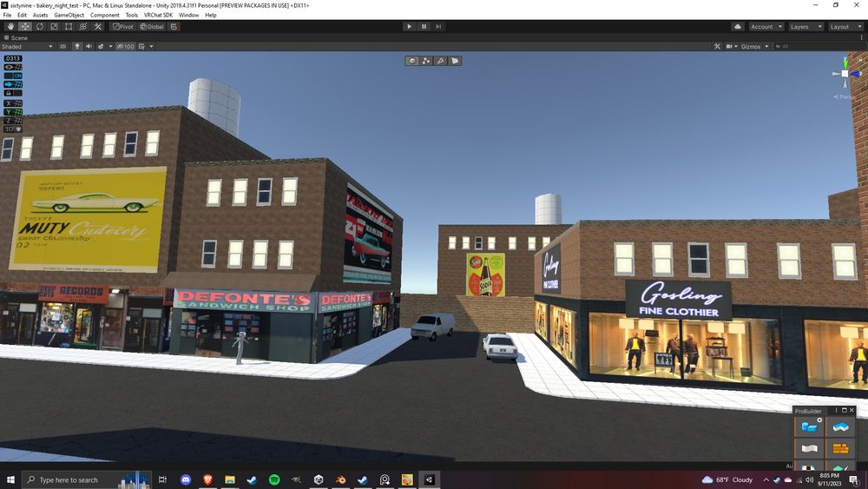This screenshot has width=868, height=489.
Task: Select ProBuilder face selection mode
Action: (455, 61)
